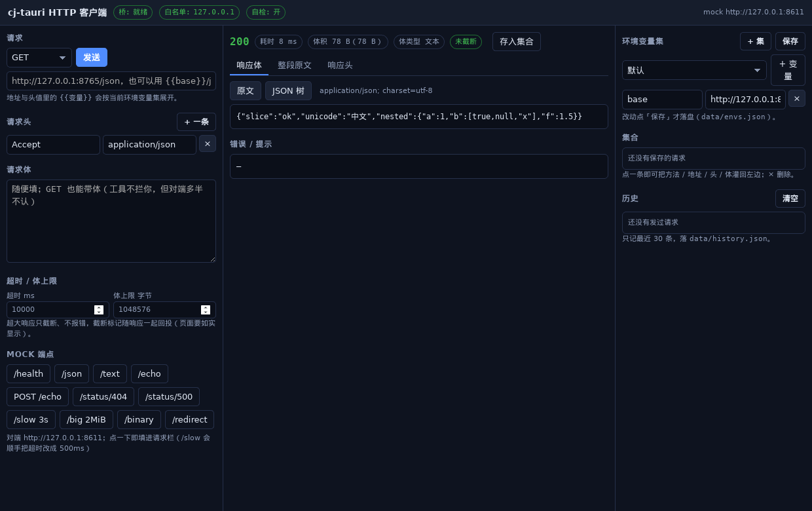The height and width of the screenshot is (511, 812).
Task: Select the /status/500 mock endpoint
Action: point(169,397)
